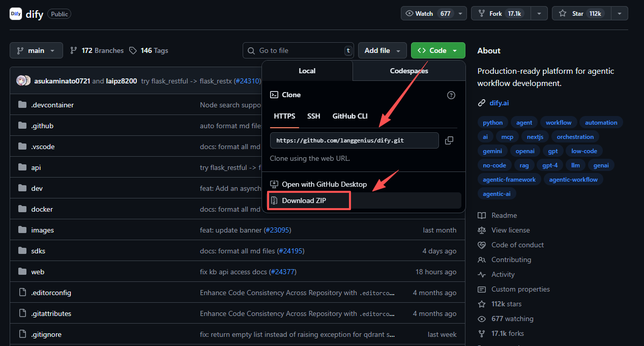644x346 pixels.
Task: Open the .gitignore file
Action: pyautogui.click(x=46, y=334)
